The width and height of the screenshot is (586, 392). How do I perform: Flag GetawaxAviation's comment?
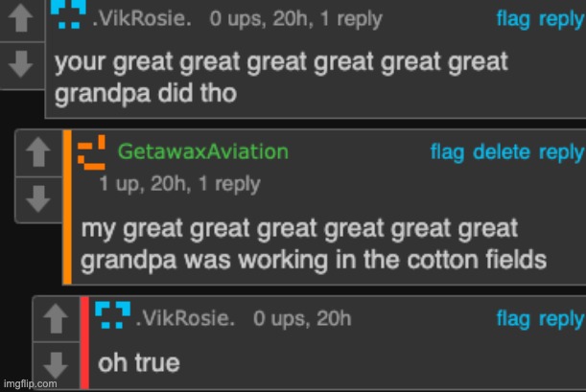448,151
